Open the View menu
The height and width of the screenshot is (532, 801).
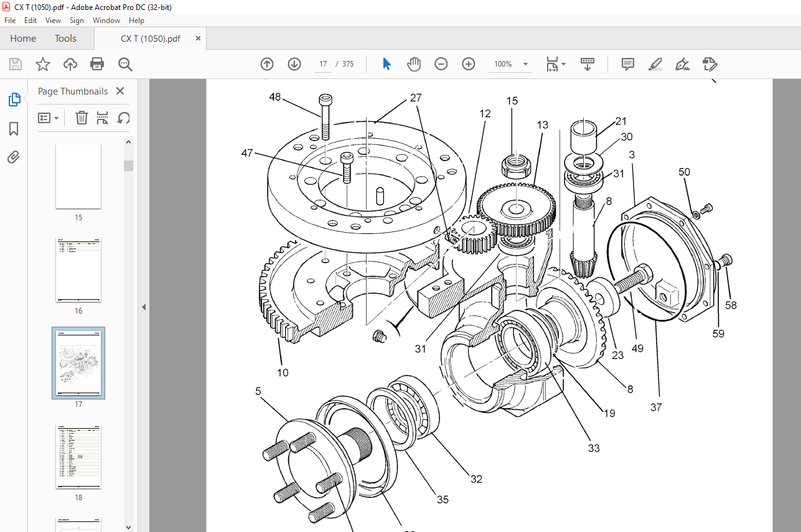point(54,21)
